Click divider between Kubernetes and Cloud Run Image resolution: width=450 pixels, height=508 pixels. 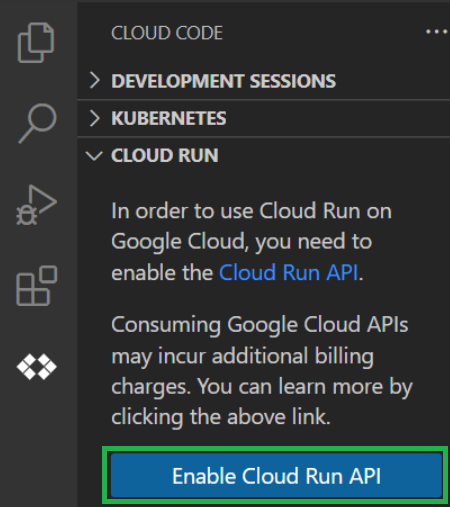263,137
